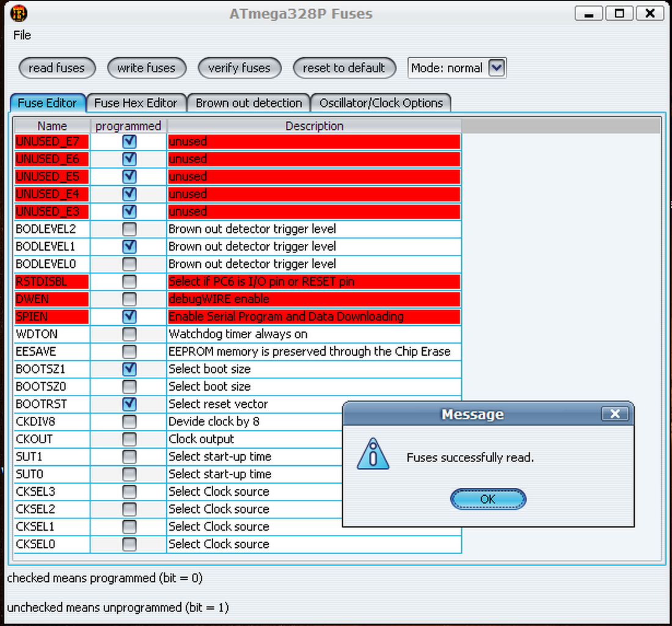Check the CKSEL2 checkbox
672x626 pixels.
click(x=129, y=509)
